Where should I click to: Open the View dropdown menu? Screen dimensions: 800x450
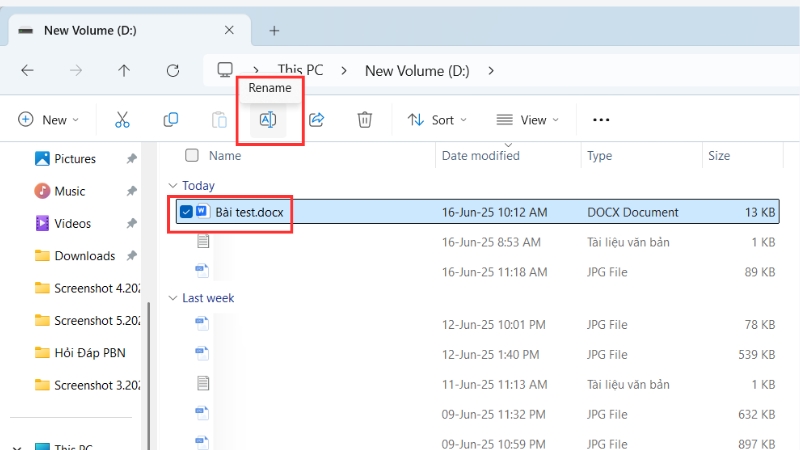point(527,120)
